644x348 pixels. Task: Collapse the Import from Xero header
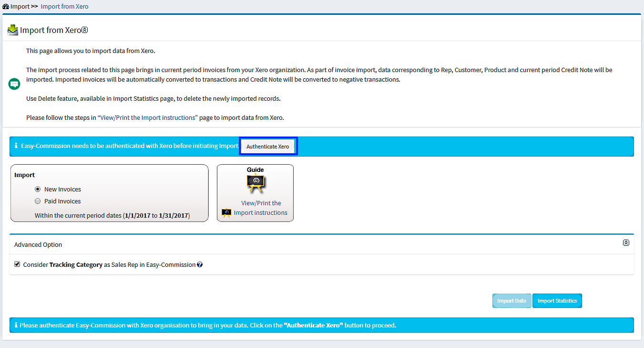[x=85, y=30]
